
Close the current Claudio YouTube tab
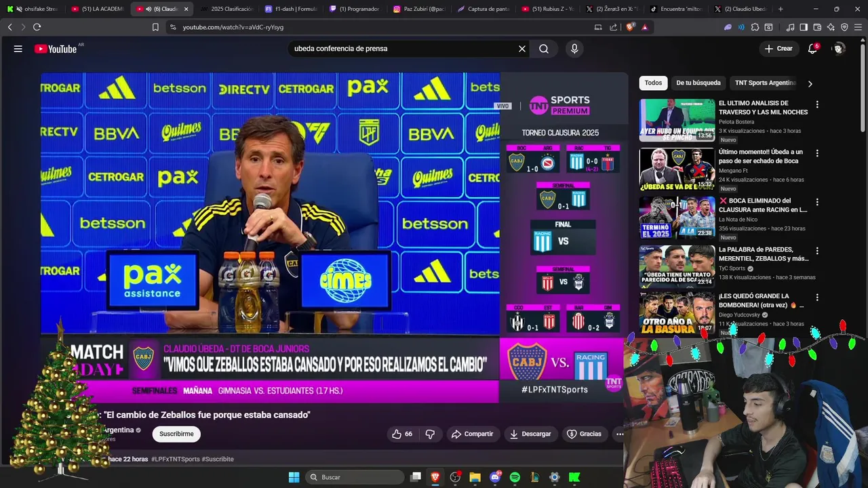point(186,9)
